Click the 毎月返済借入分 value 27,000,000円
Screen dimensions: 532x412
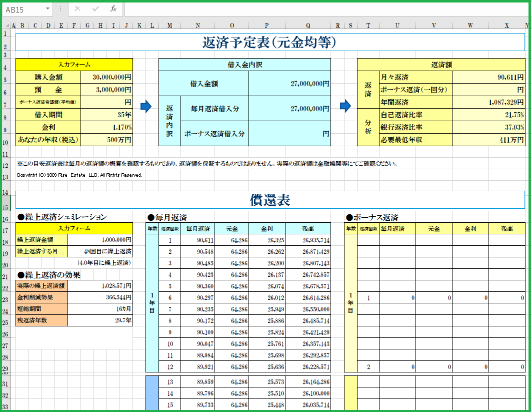[290, 109]
